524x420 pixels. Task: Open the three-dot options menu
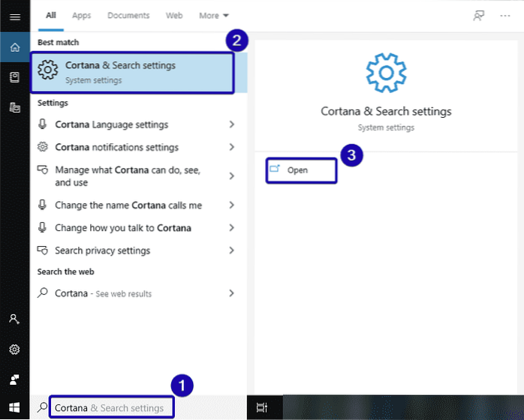pos(504,16)
